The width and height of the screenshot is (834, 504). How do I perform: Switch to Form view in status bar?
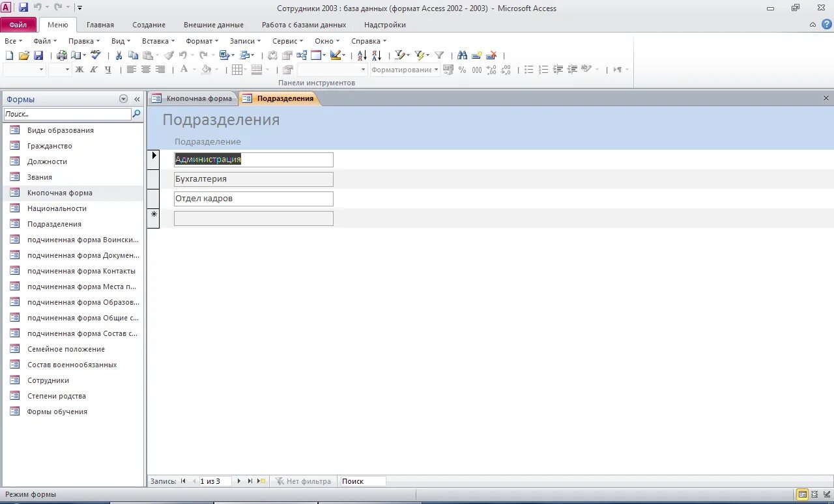(803, 495)
